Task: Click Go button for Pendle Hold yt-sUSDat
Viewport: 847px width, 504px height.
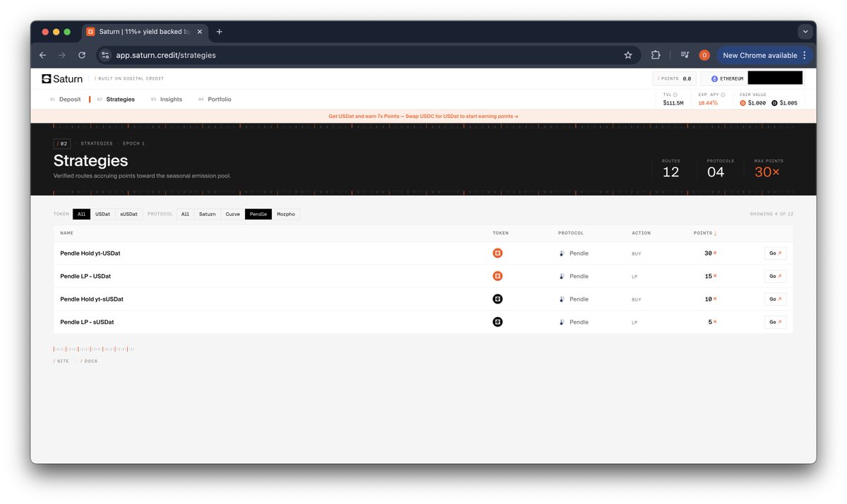Action: [x=775, y=299]
